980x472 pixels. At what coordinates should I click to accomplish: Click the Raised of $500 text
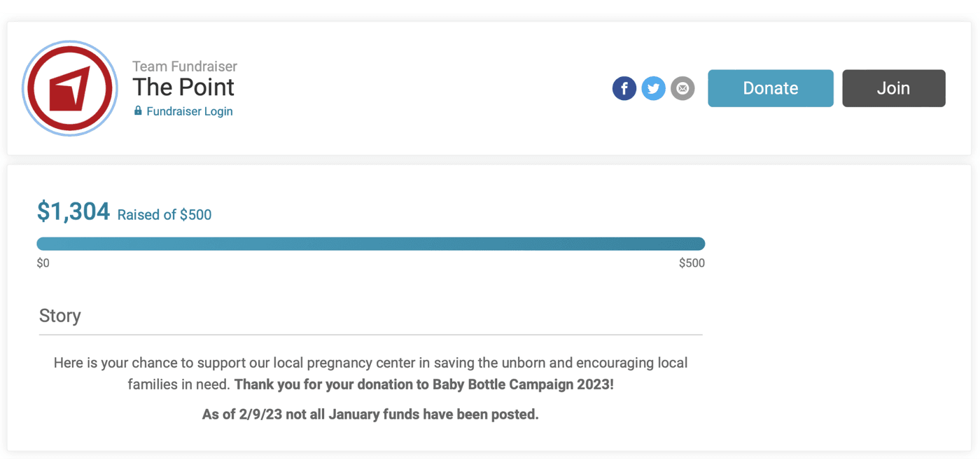point(164,215)
